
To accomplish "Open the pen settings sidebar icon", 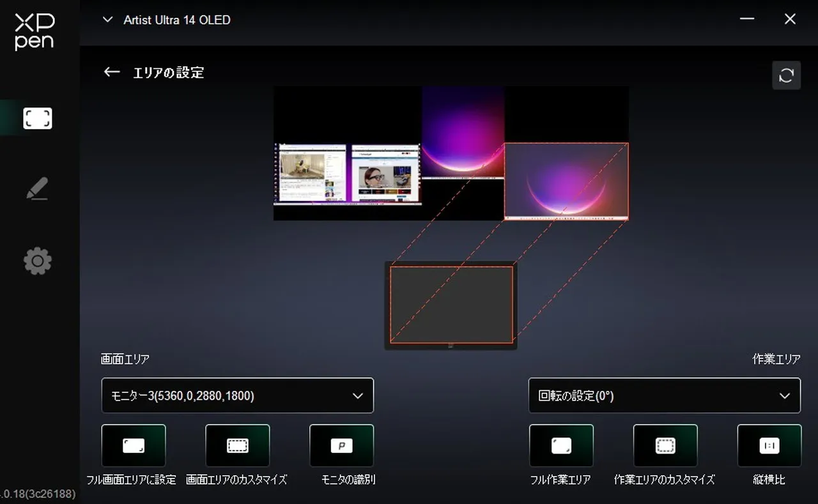I will coord(38,189).
